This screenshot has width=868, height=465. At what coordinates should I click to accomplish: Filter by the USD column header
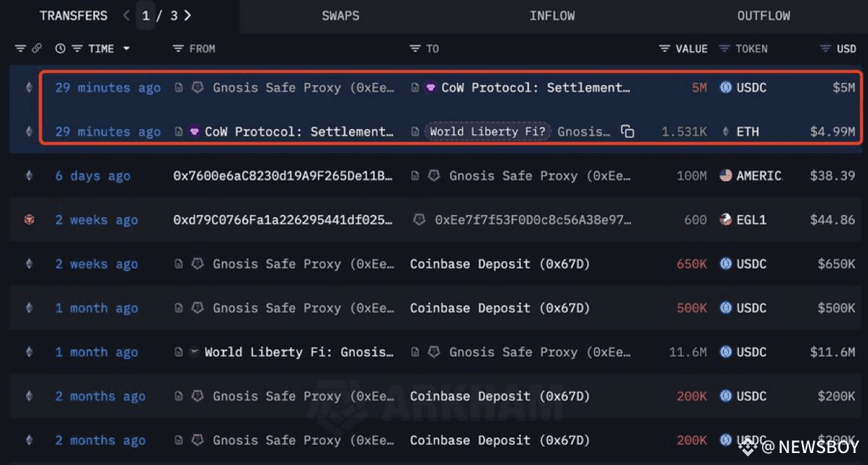coord(839,48)
